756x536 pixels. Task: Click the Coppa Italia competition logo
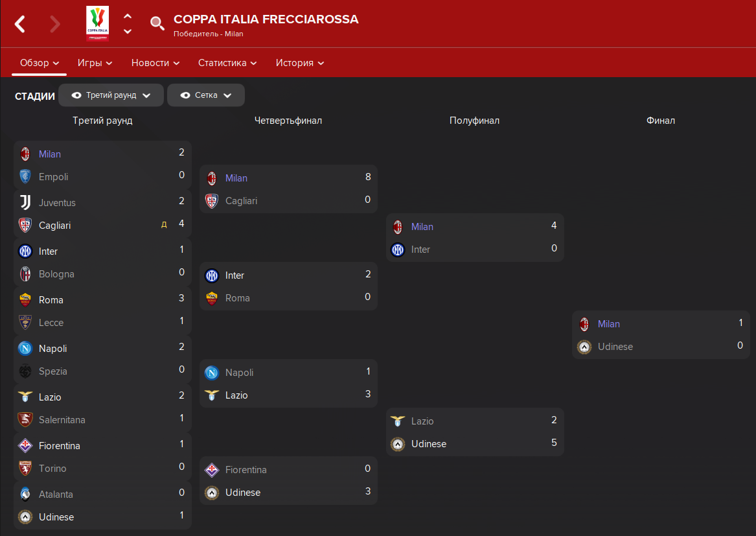(97, 23)
